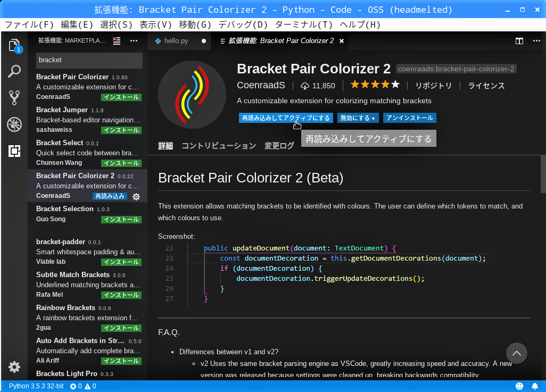This screenshot has height=392, width=546.
Task: Click the install count 11,850
Action: [318, 86]
